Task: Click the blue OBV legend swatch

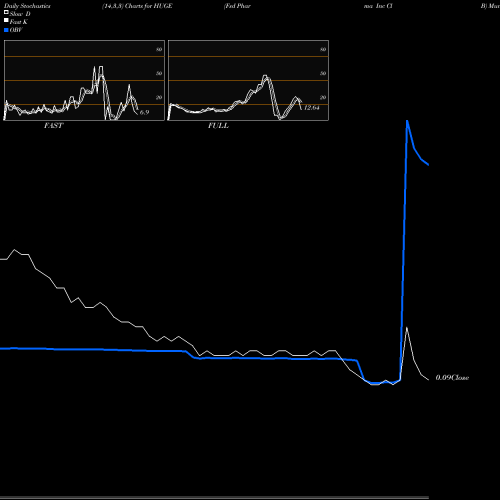Action: pos(6,30)
